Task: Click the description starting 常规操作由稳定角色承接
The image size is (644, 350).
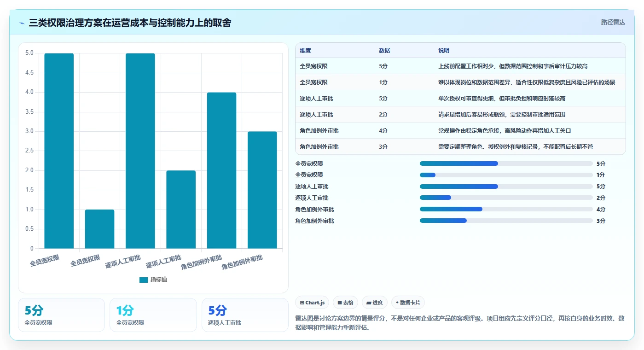Action: tap(505, 131)
